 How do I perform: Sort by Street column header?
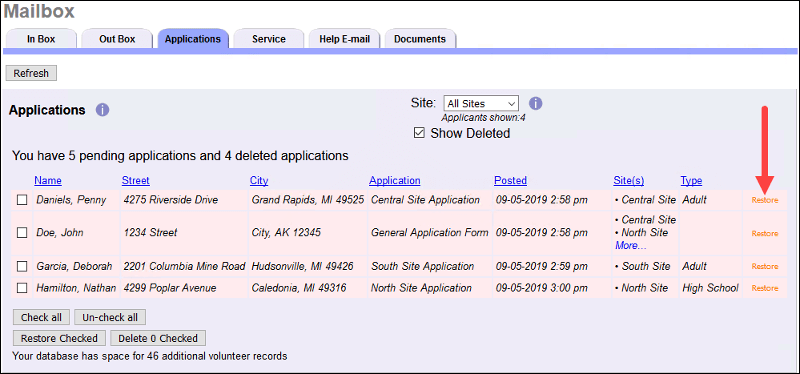tap(136, 180)
